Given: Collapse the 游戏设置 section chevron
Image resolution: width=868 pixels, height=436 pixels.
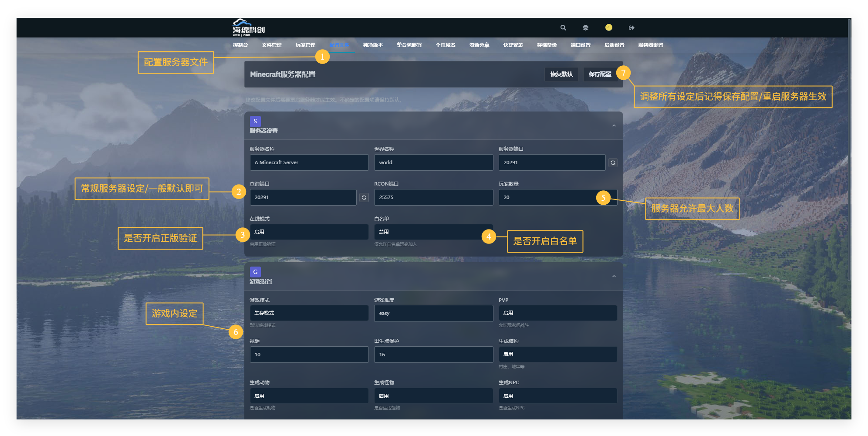Looking at the screenshot, I should 614,277.
